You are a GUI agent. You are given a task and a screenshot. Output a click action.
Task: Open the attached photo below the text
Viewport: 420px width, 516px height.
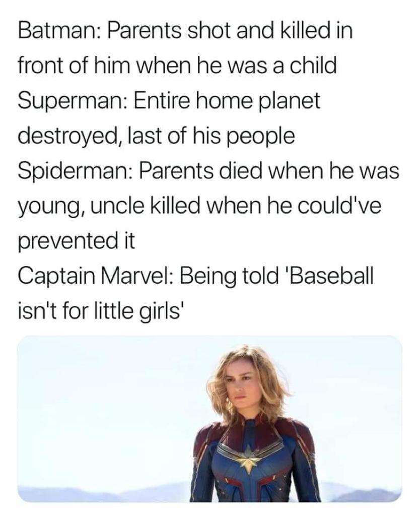(209, 419)
